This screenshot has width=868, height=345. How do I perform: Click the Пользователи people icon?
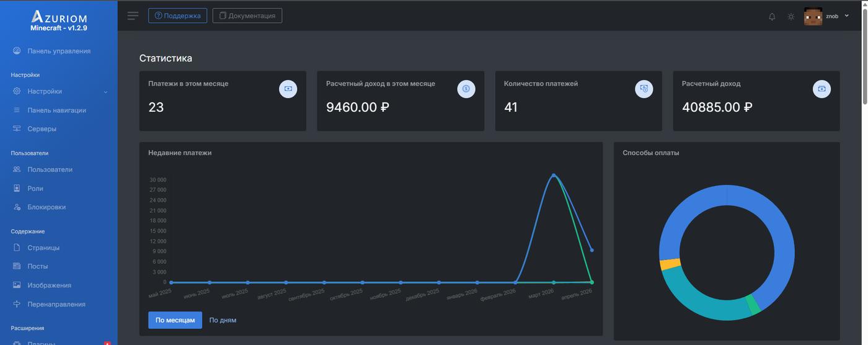[17, 169]
